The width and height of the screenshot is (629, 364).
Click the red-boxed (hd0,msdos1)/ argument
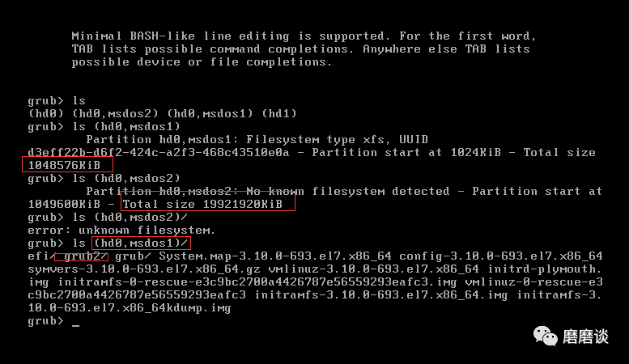[140, 243]
